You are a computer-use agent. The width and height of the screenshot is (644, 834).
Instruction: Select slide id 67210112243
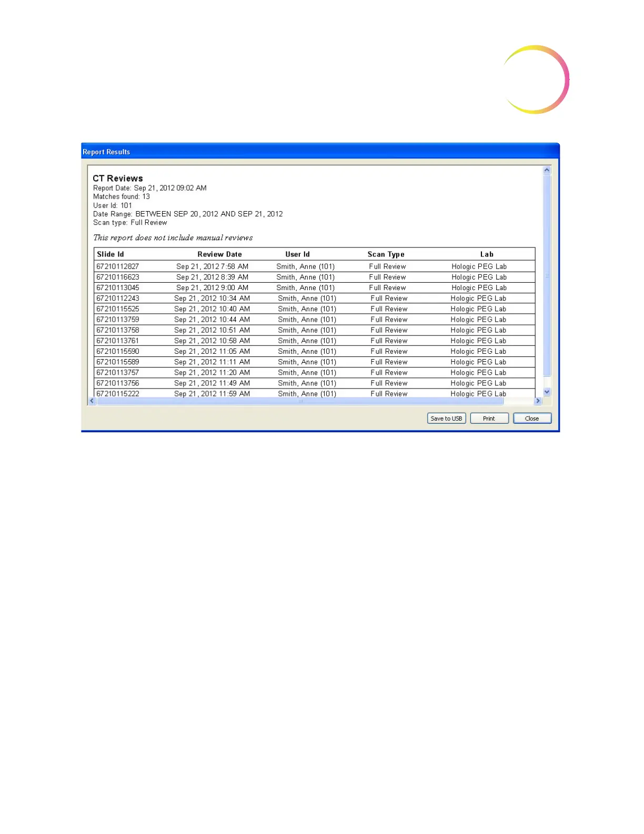coord(118,298)
